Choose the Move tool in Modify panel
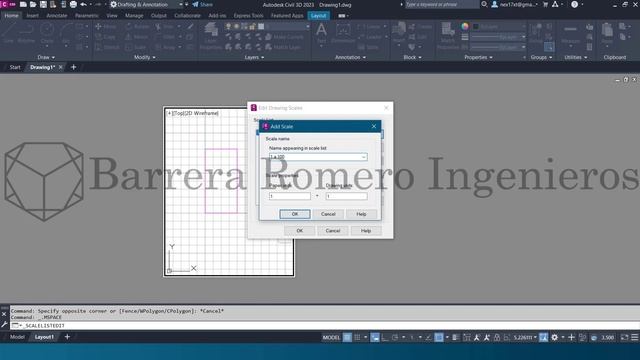 click(x=106, y=27)
